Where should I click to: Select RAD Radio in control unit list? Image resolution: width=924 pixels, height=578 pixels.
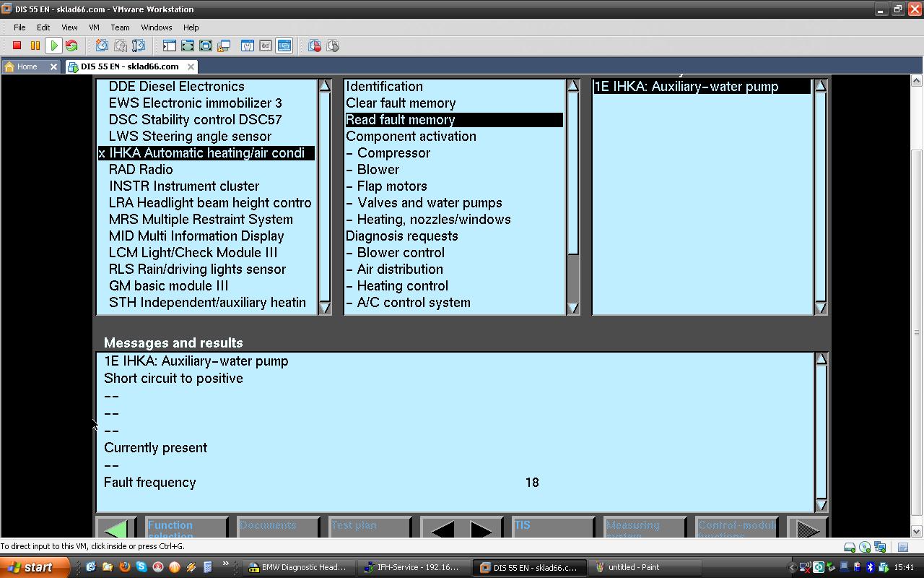click(x=206, y=170)
